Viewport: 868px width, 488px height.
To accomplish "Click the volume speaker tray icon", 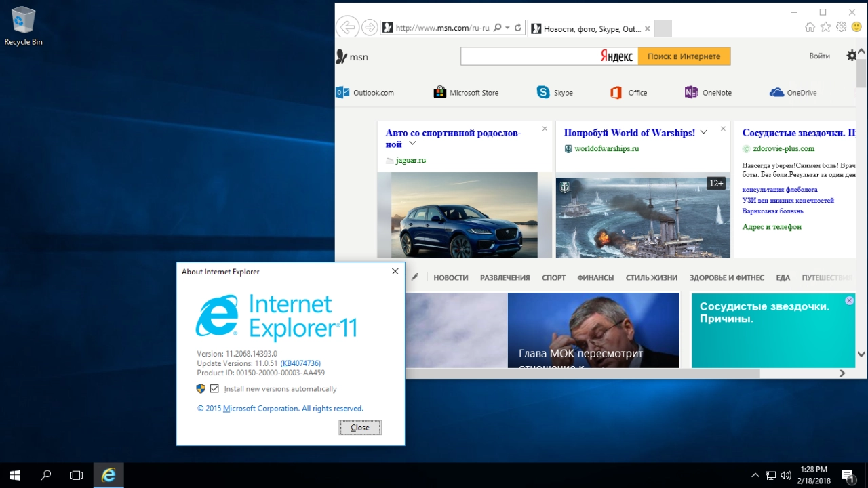I will [x=787, y=475].
